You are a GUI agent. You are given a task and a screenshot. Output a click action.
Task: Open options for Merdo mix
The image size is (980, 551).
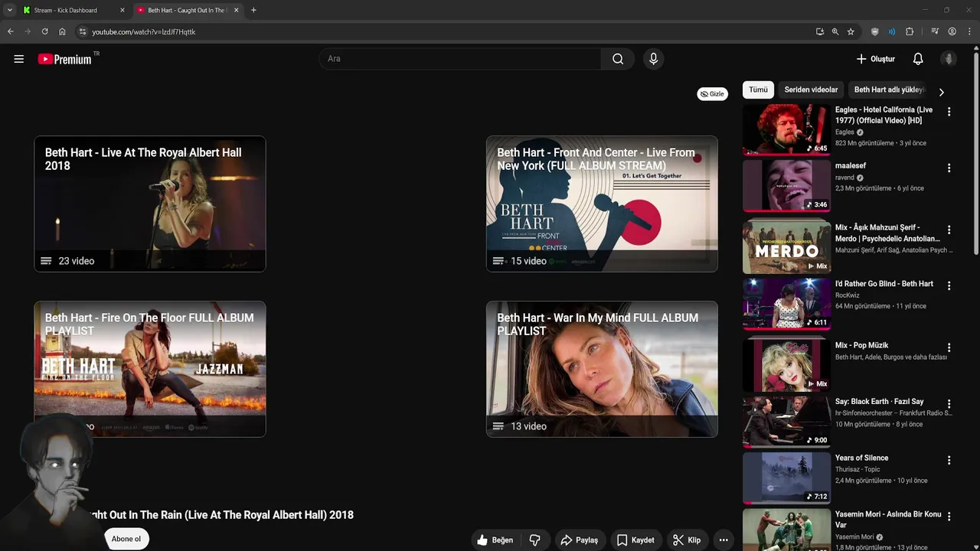pos(949,230)
